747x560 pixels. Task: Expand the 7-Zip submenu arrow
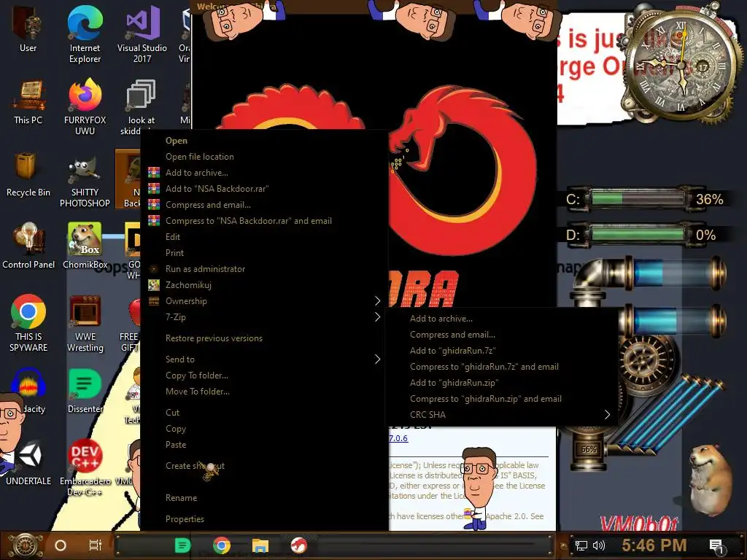pyautogui.click(x=377, y=317)
